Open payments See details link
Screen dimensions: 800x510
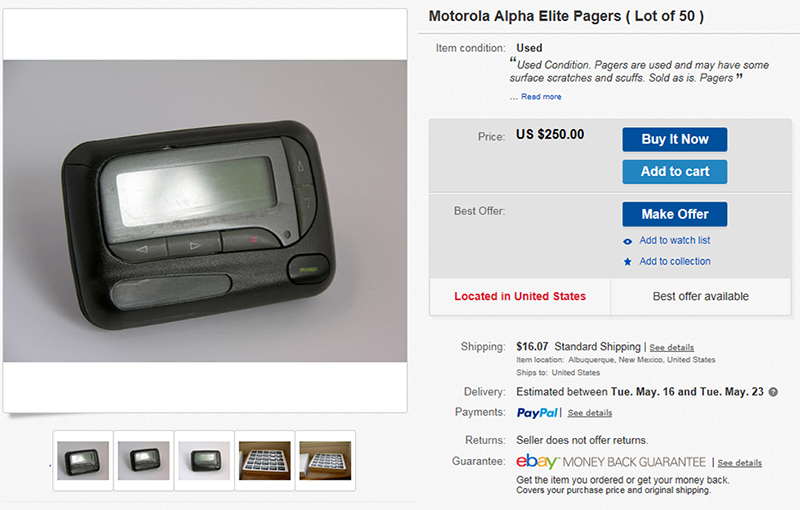(590, 413)
